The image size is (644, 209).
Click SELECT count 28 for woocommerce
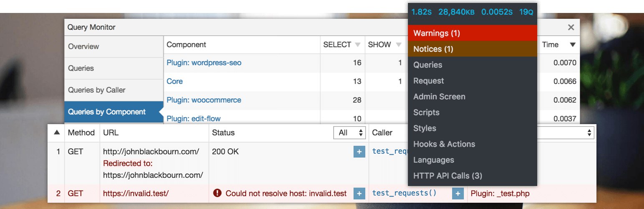pos(357,100)
